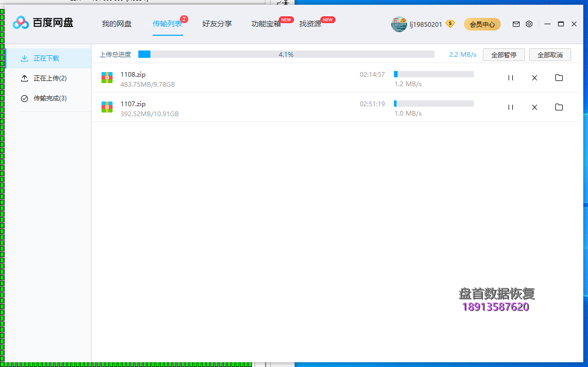Cancel the 1108.zip transfer
The image size is (588, 367).
pyautogui.click(x=534, y=78)
